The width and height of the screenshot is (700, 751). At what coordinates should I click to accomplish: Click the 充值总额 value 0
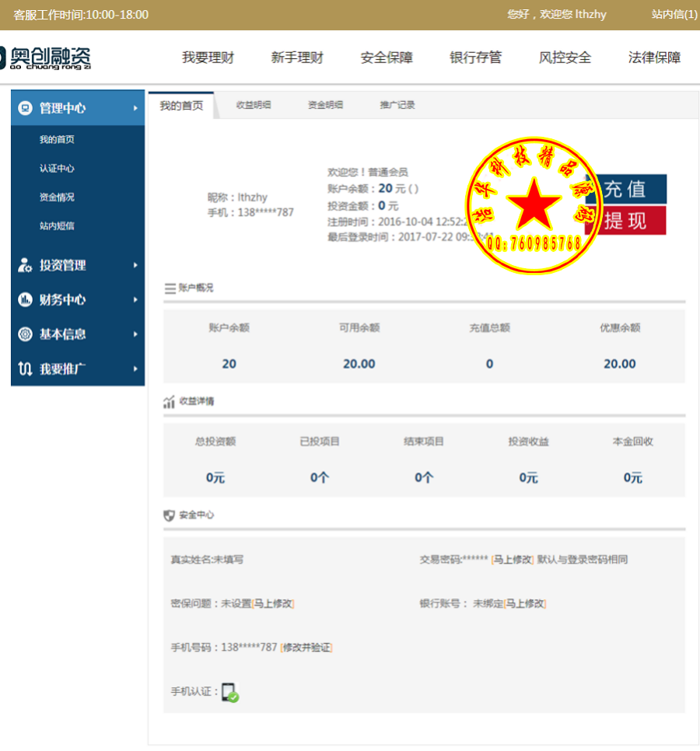[x=490, y=364]
